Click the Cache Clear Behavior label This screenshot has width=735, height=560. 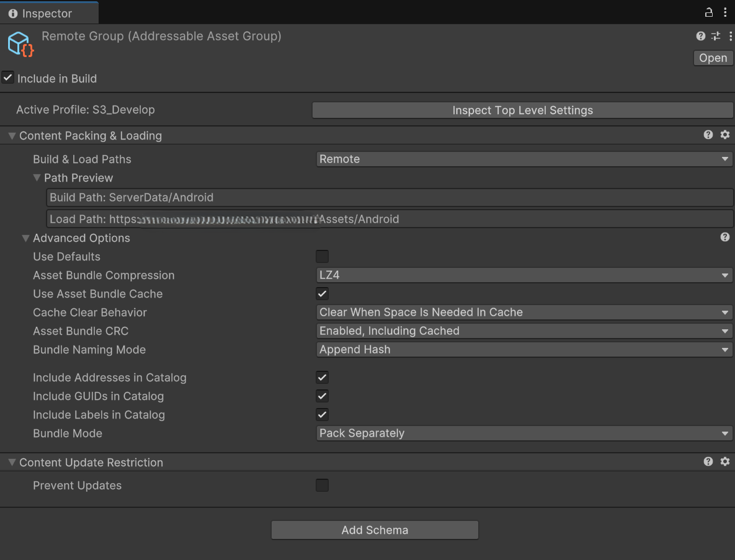click(x=90, y=312)
